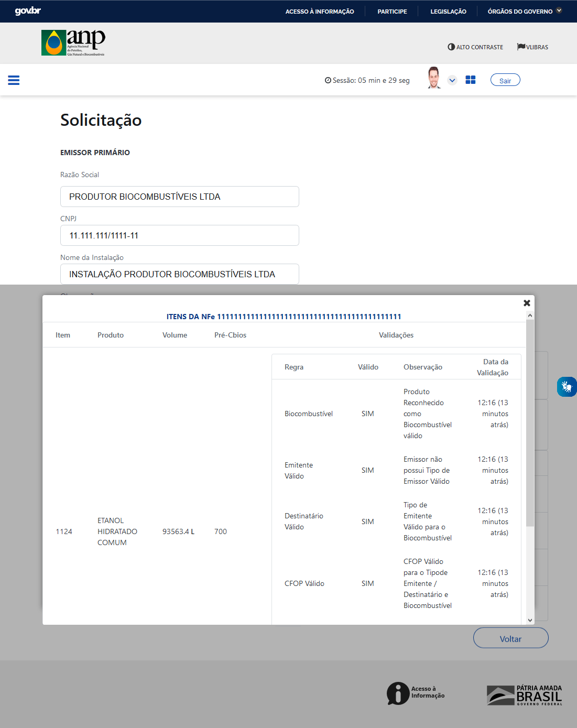The width and height of the screenshot is (577, 728).
Task: Open the apps grid icon
Action: [471, 80]
